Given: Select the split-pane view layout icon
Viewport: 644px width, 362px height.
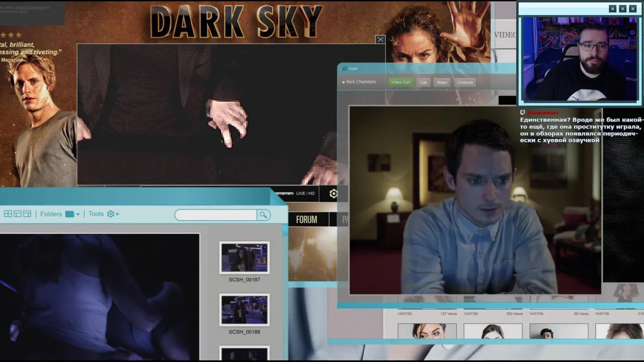Looking at the screenshot, I should [18, 214].
